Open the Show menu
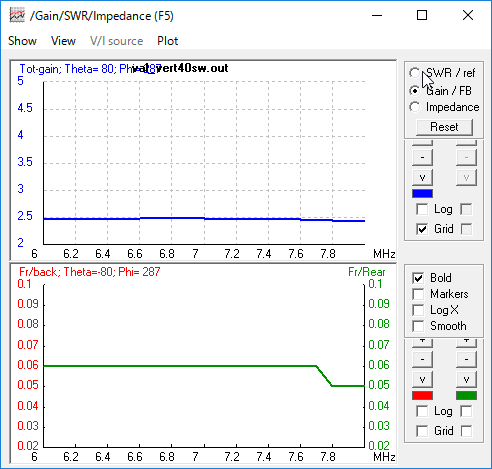The width and height of the screenshot is (492, 469). click(22, 41)
